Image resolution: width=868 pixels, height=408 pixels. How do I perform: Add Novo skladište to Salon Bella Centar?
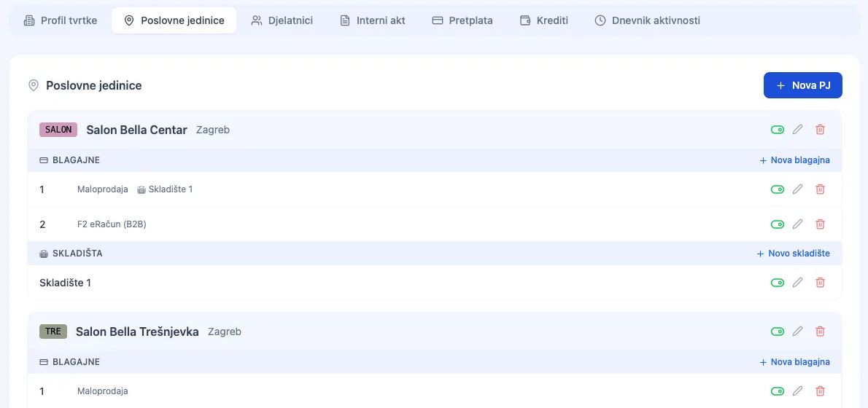click(x=793, y=254)
